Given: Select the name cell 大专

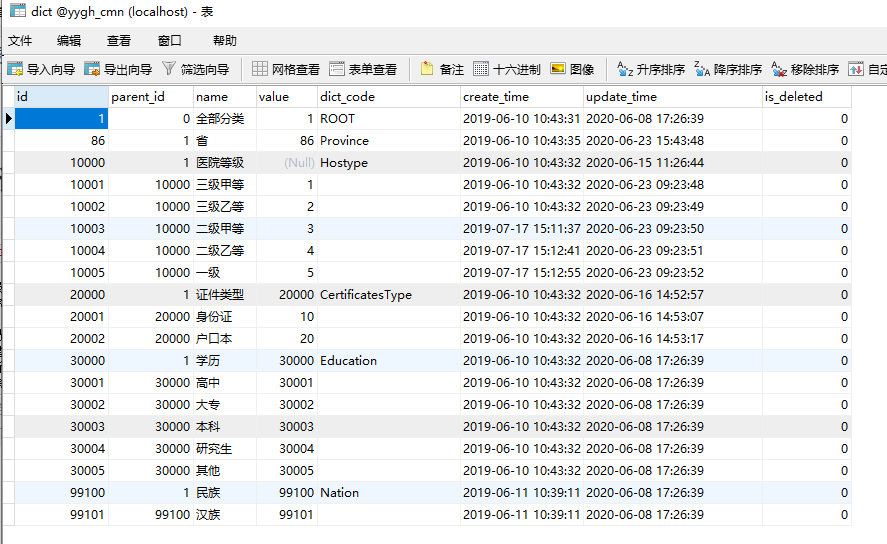Looking at the screenshot, I should coord(225,405).
